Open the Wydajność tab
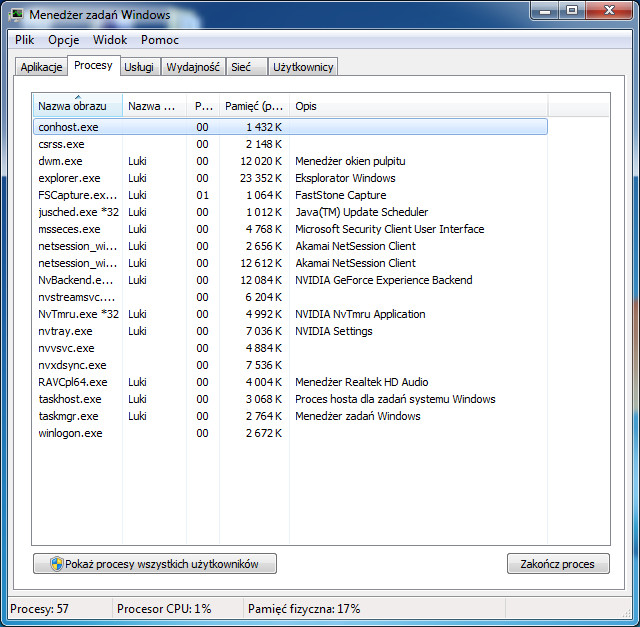Image resolution: width=640 pixels, height=627 pixels. 193,67
